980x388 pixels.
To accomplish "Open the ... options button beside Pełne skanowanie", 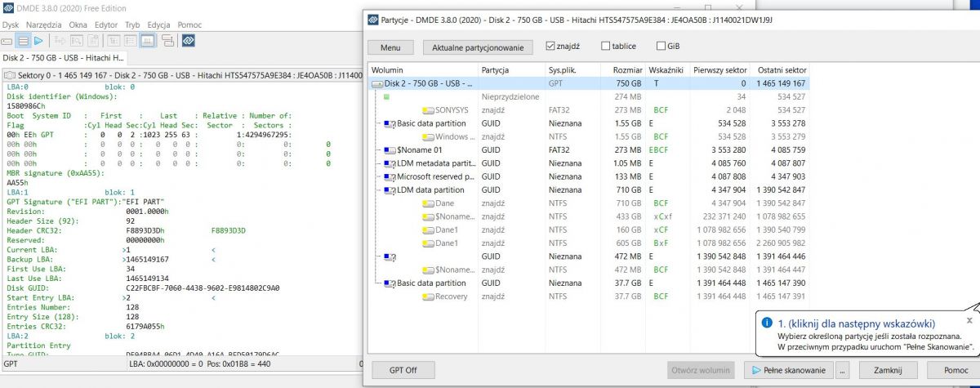I will 841,370.
